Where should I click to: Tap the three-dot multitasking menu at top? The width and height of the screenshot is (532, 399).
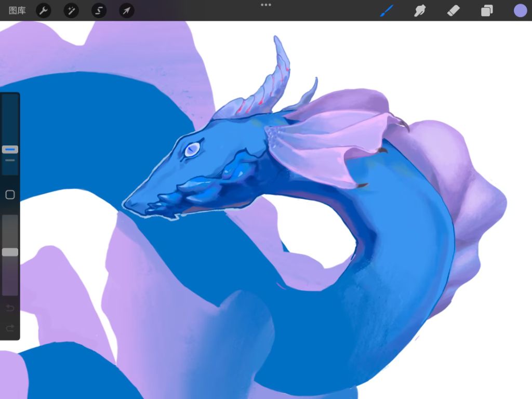pos(266,5)
